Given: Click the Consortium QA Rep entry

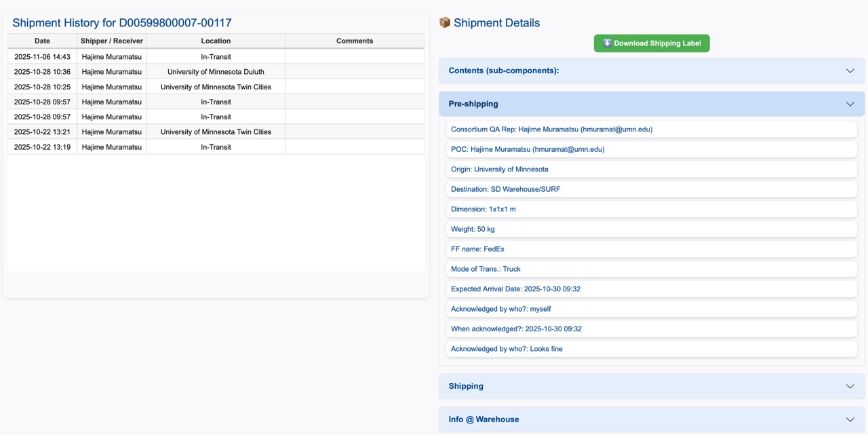Looking at the screenshot, I should pos(551,129).
